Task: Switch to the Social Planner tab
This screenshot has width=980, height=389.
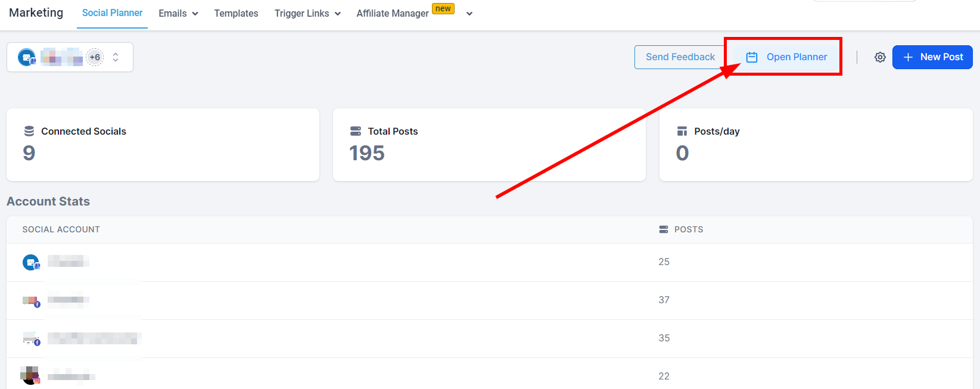Action: pos(112,13)
